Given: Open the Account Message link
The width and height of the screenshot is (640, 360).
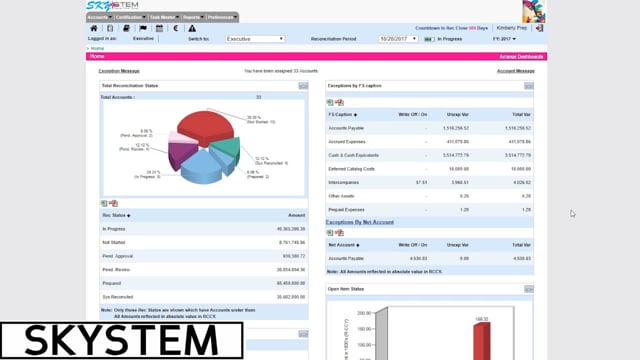Looking at the screenshot, I should [516, 71].
